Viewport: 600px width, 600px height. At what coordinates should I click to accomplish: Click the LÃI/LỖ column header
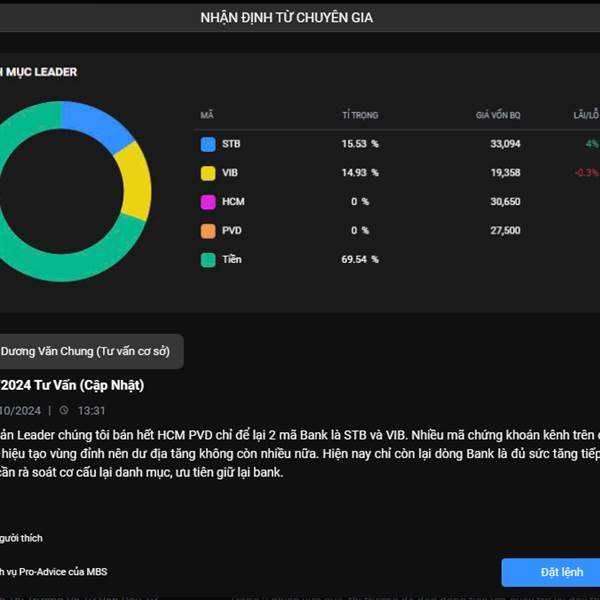point(585,116)
